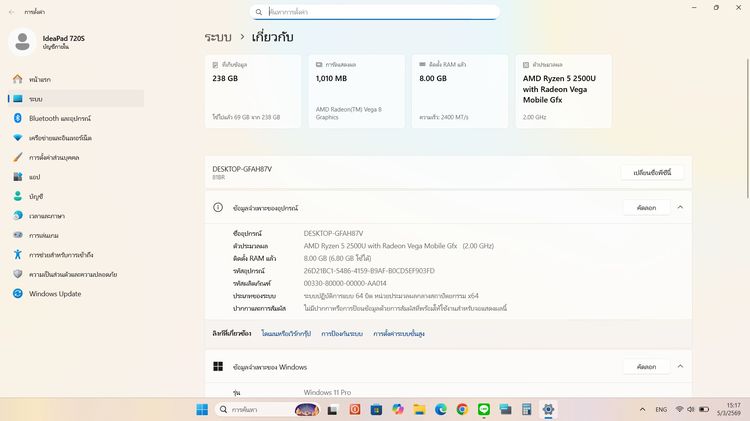
Task: Open the 1,010 MB graphics card tile
Action: (x=356, y=91)
